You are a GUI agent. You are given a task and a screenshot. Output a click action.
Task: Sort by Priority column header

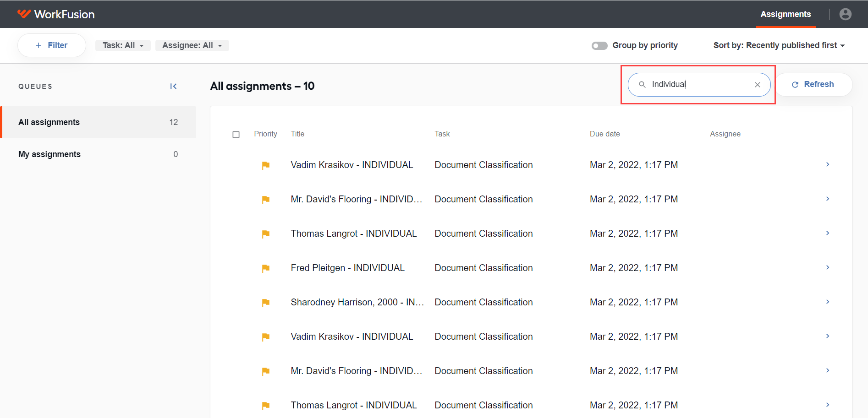[x=265, y=134]
